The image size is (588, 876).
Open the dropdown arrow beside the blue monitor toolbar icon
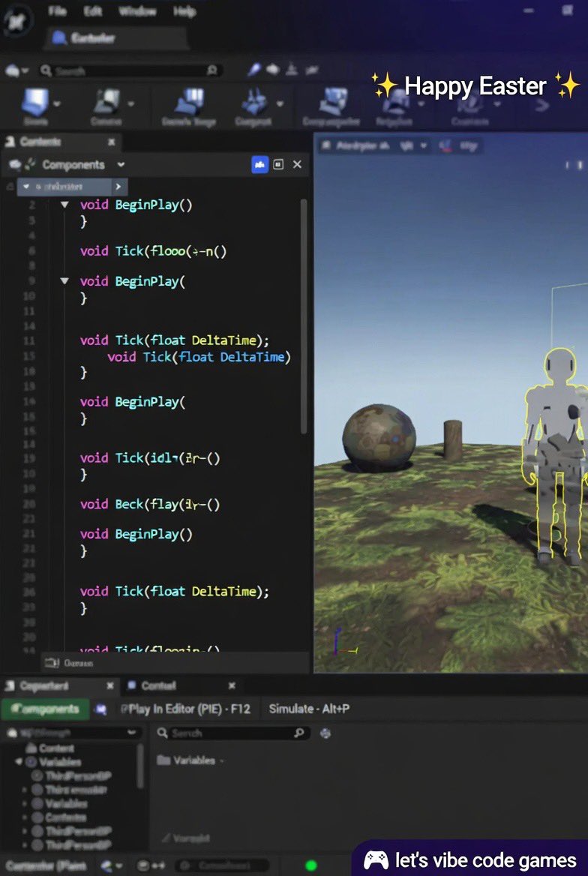point(56,104)
